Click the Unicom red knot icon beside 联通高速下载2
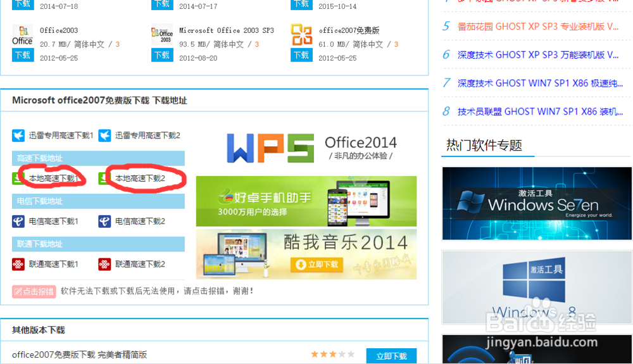 click(104, 265)
